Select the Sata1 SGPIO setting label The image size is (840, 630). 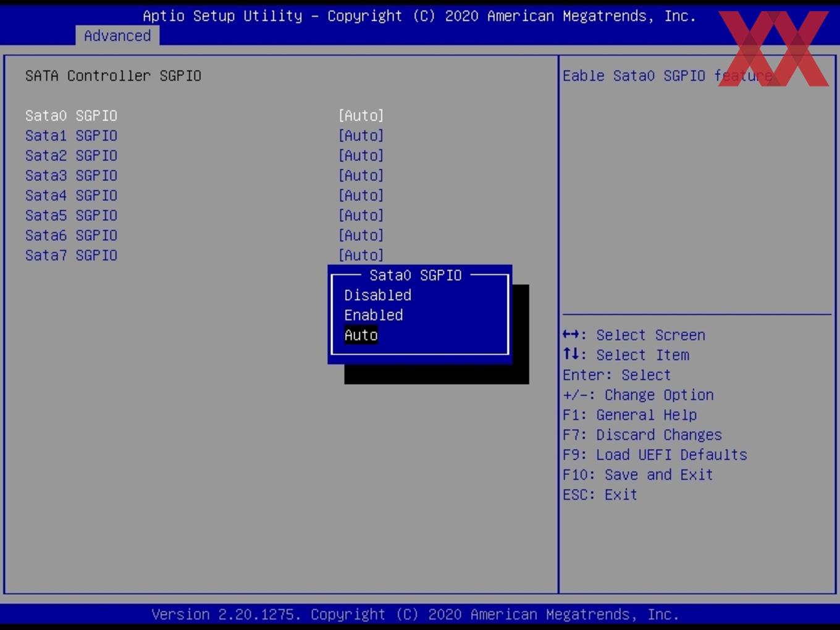(71, 135)
